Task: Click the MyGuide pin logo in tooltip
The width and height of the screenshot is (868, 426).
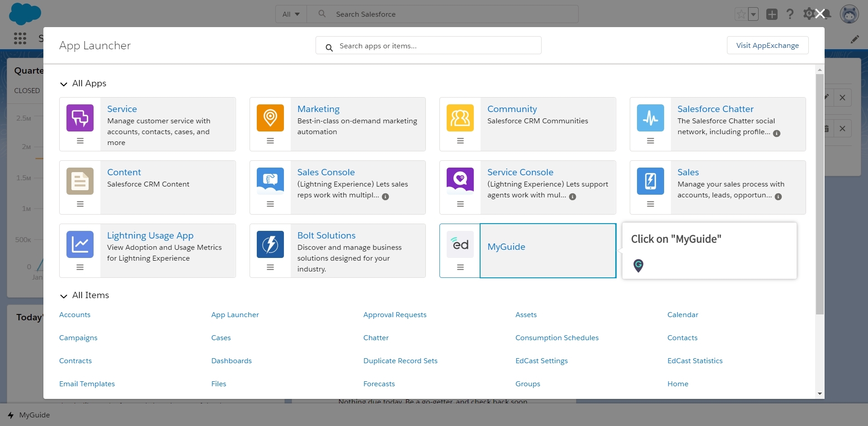Action: (638, 265)
